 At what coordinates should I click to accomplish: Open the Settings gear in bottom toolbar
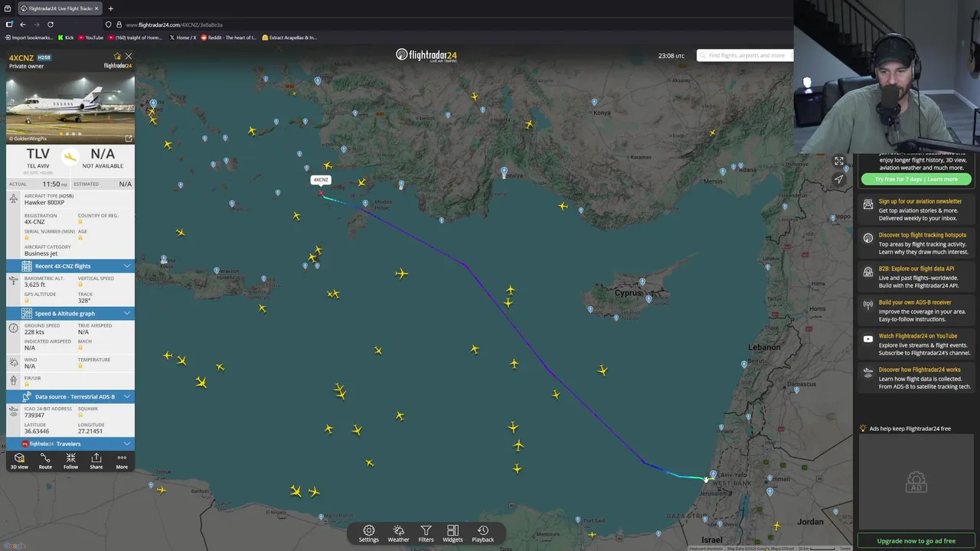pos(368,533)
